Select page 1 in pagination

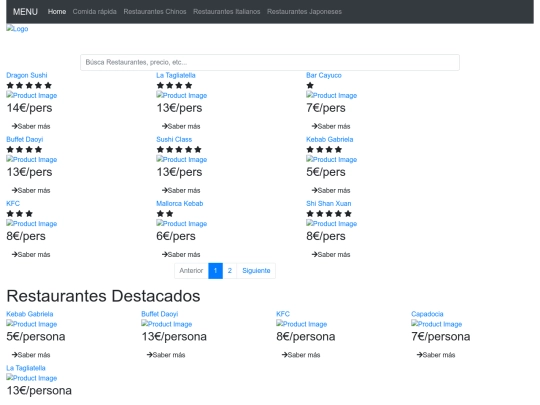[x=216, y=271]
